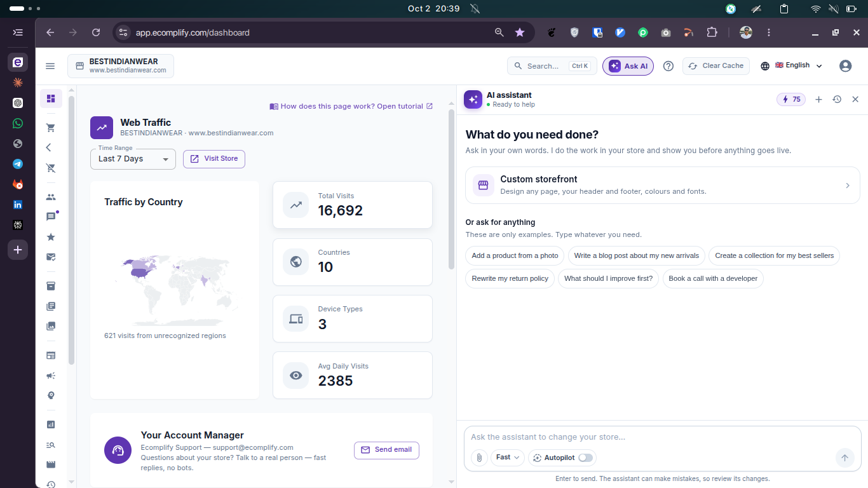
Task: Open the user account avatar icon
Action: [x=845, y=66]
